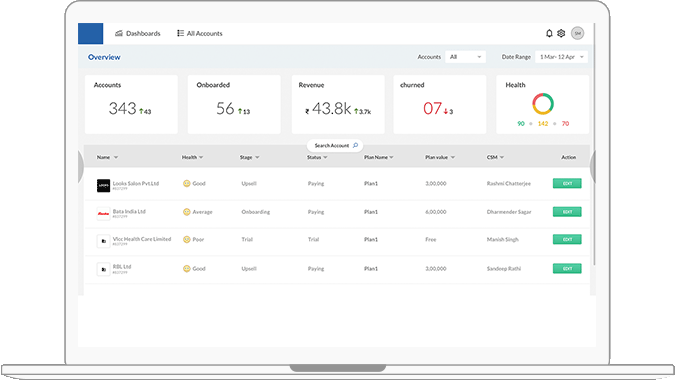Open the Revenue 43.8k card

click(338, 104)
